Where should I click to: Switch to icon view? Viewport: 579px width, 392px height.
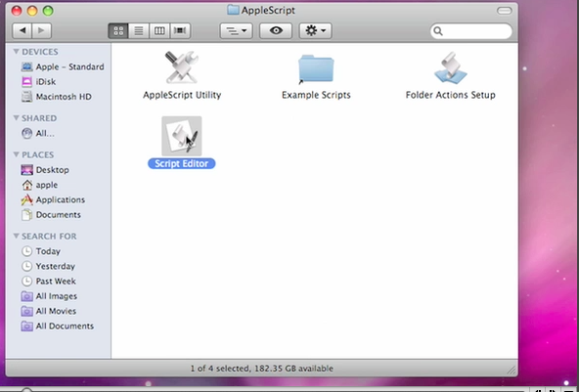tap(118, 30)
